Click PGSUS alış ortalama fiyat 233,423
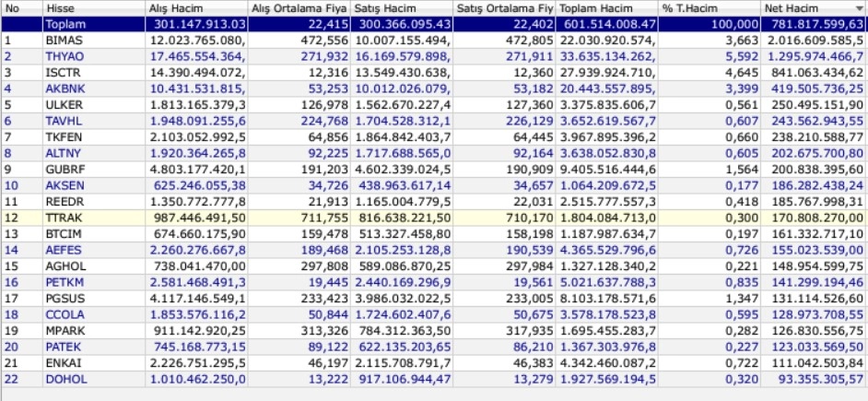The image size is (868, 401). pyautogui.click(x=324, y=299)
